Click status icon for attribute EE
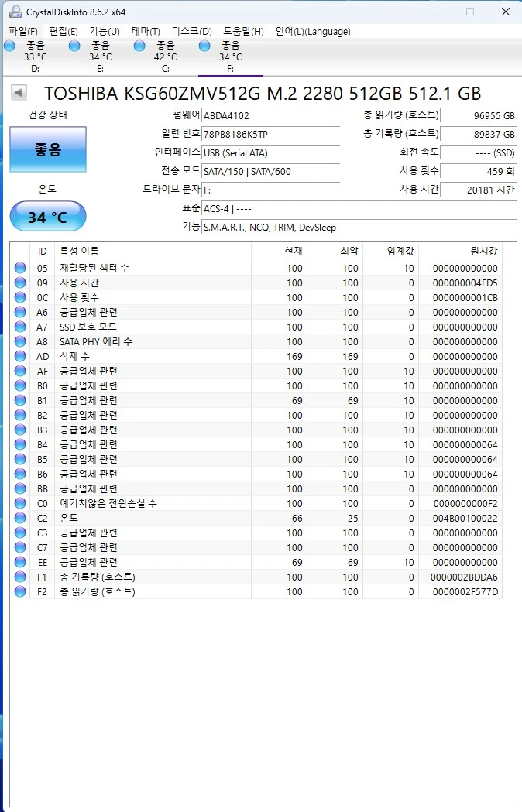Image resolution: width=522 pixels, height=812 pixels. (20, 562)
